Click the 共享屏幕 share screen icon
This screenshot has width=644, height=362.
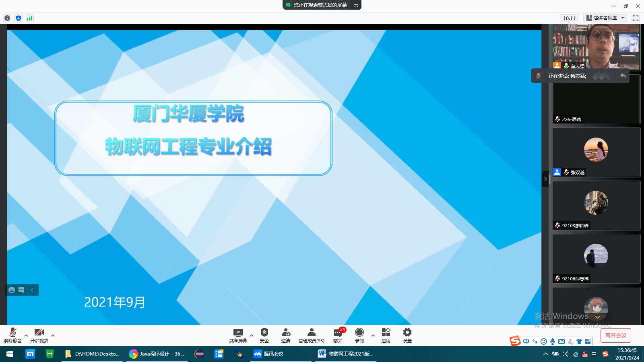pyautogui.click(x=238, y=335)
